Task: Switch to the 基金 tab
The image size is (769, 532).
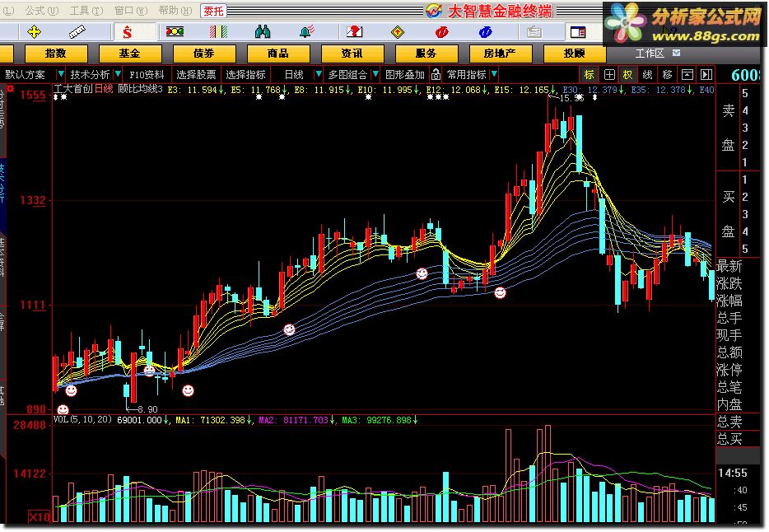Action: click(x=129, y=54)
